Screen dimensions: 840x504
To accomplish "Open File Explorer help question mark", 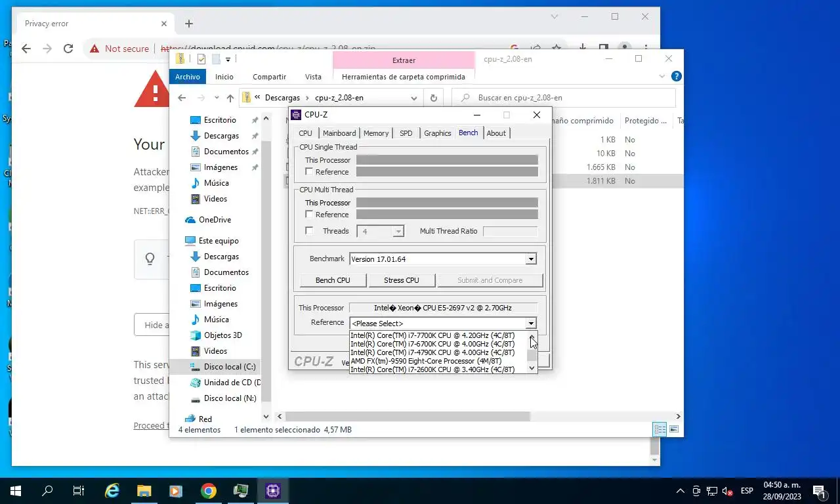I will [x=677, y=76].
